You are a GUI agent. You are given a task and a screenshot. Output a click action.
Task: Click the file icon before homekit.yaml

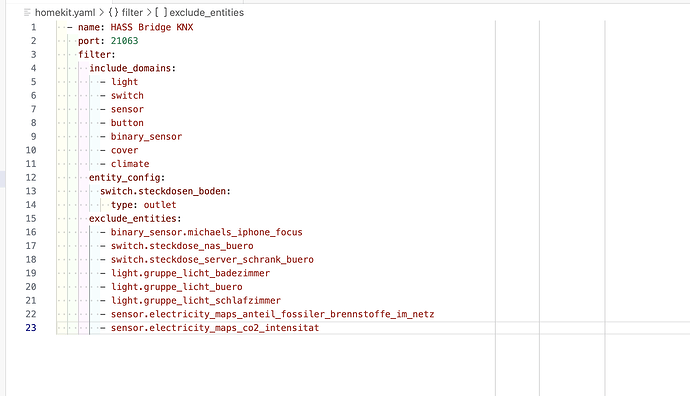pyautogui.click(x=27, y=13)
